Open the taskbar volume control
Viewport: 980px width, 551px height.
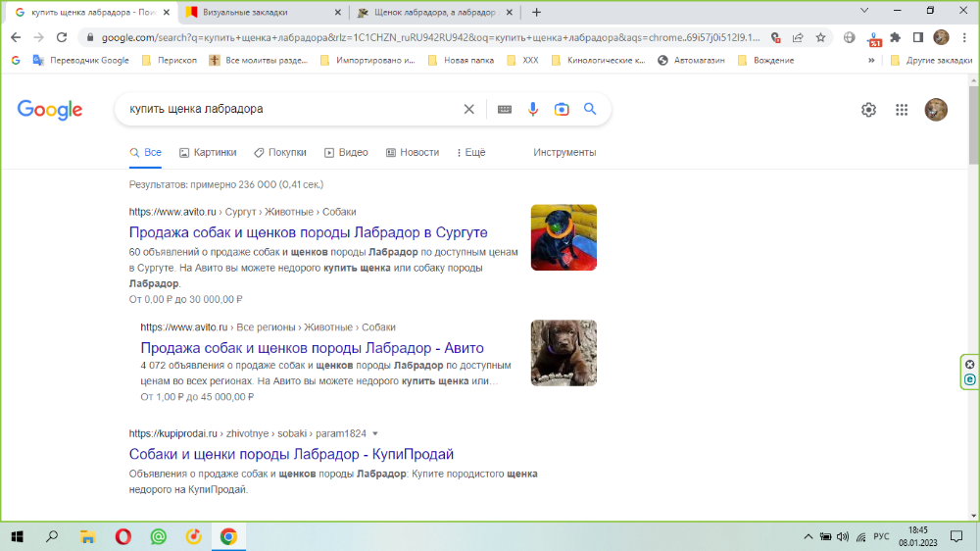pos(843,536)
